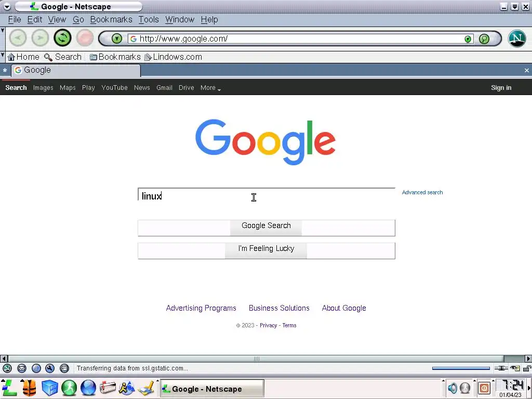Click the Netscape N logo throbber

517,38
